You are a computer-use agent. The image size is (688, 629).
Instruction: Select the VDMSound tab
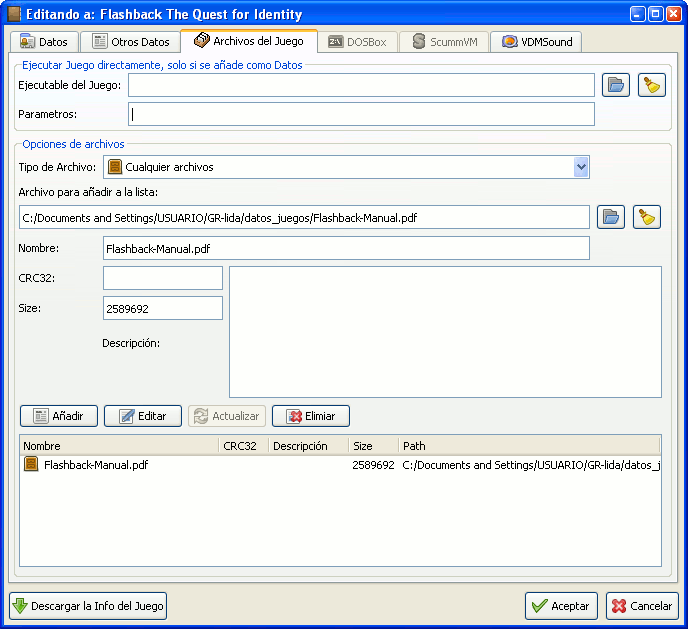point(540,42)
